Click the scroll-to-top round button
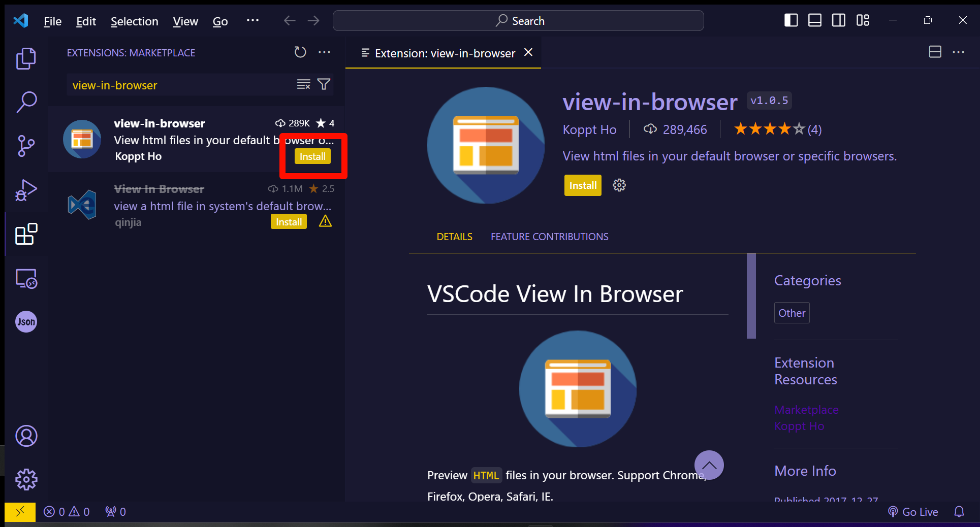The image size is (980, 527). [709, 465]
